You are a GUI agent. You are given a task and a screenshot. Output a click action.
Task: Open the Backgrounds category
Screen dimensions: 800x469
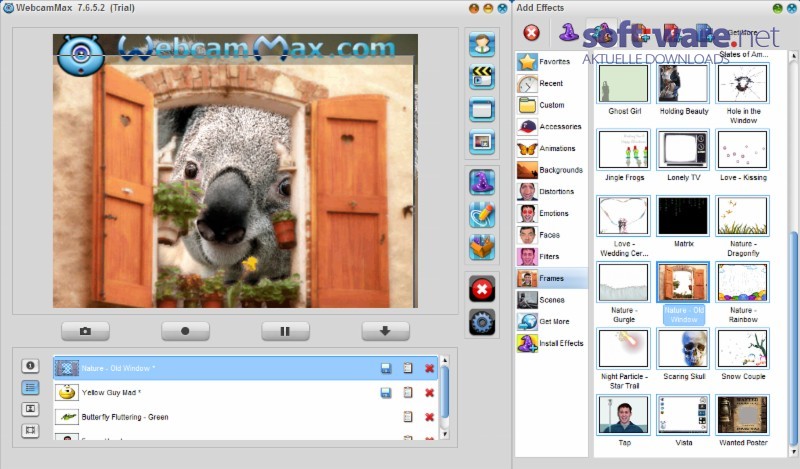(x=552, y=170)
